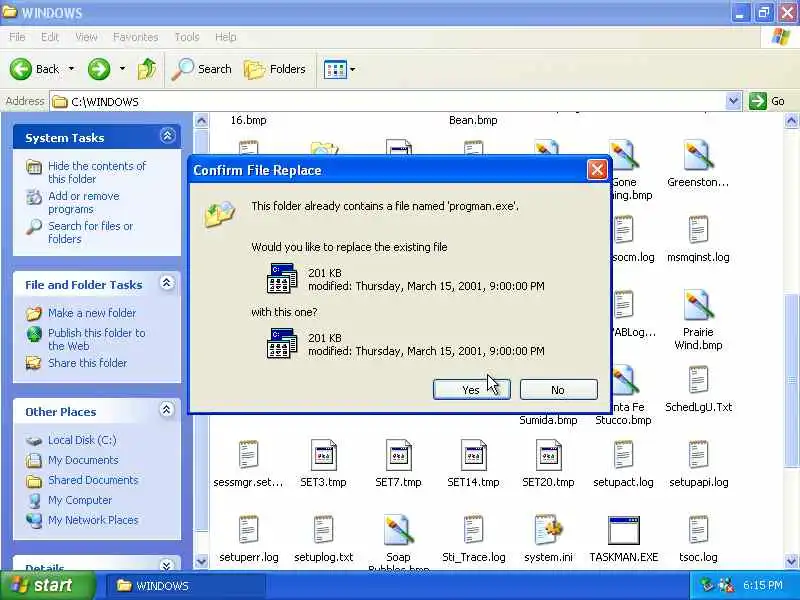The image size is (800, 600).
Task: Expand the Details panel
Action: [166, 565]
